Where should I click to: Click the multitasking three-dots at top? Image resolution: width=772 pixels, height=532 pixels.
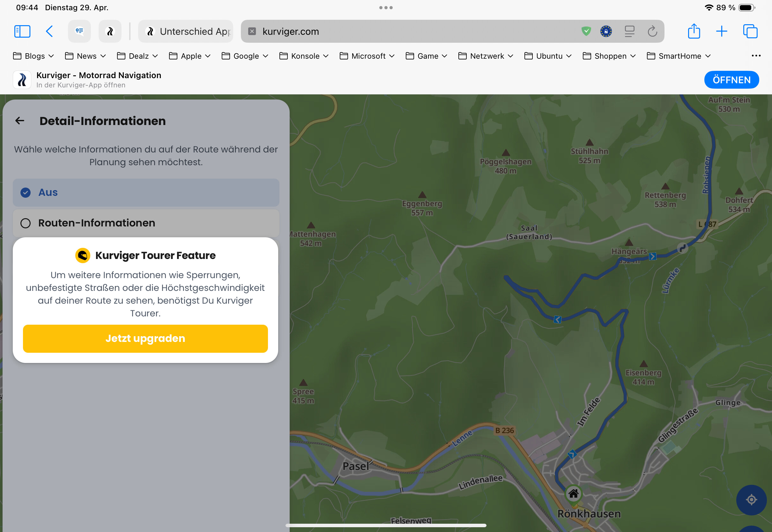tap(386, 8)
